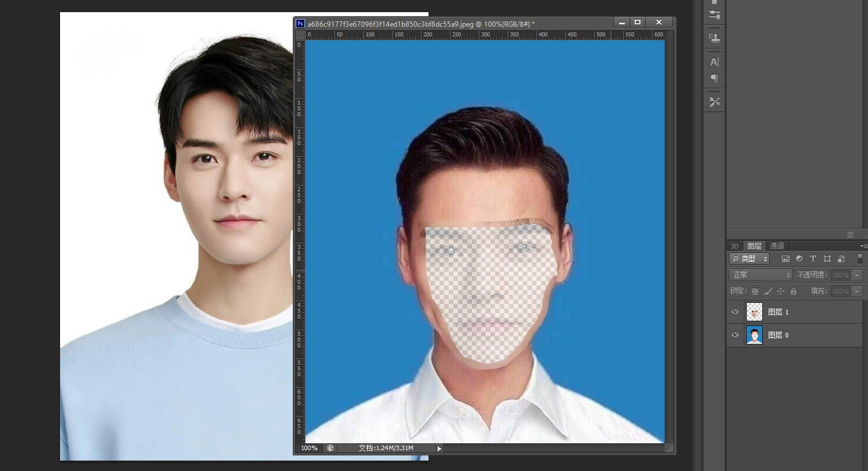Click the ruler origin corner box

point(300,35)
